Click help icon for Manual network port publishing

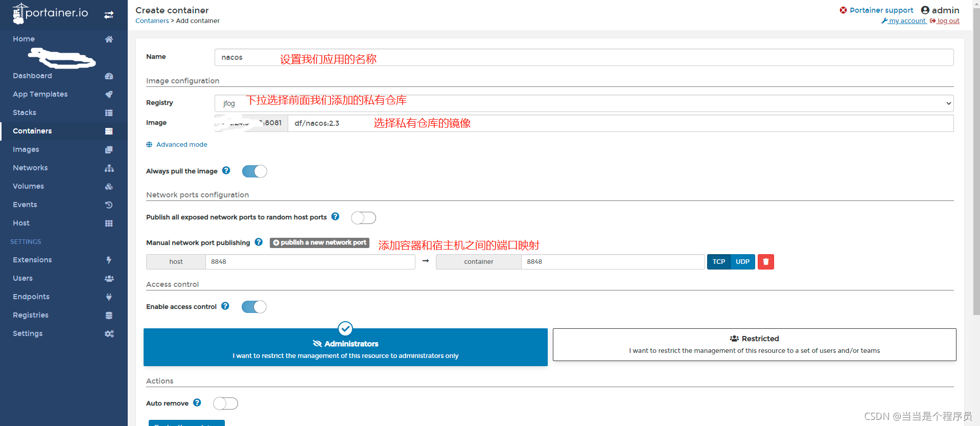259,242
